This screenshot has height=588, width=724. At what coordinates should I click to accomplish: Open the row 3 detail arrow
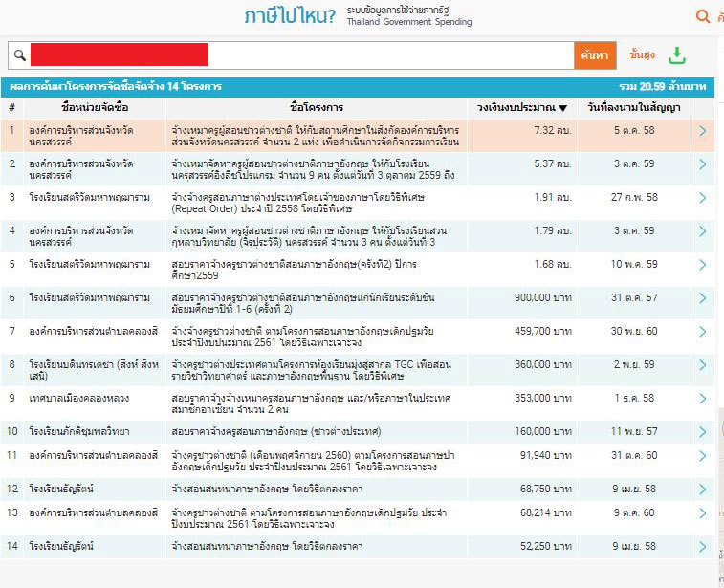click(x=703, y=198)
